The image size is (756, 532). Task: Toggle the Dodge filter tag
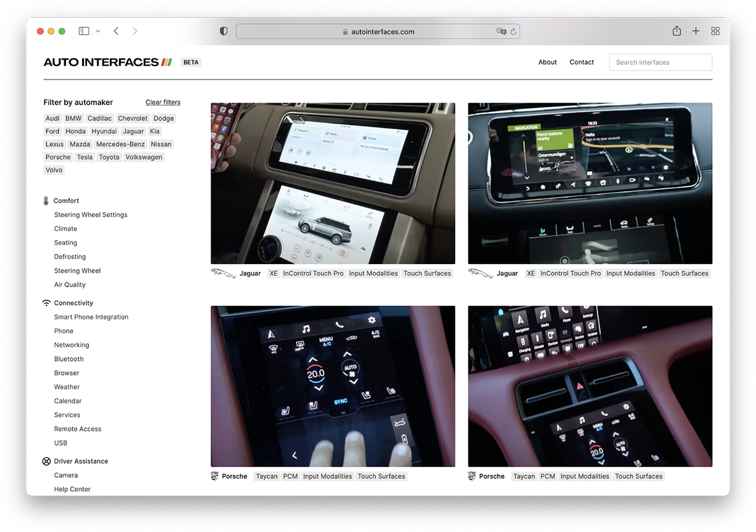[x=164, y=118]
